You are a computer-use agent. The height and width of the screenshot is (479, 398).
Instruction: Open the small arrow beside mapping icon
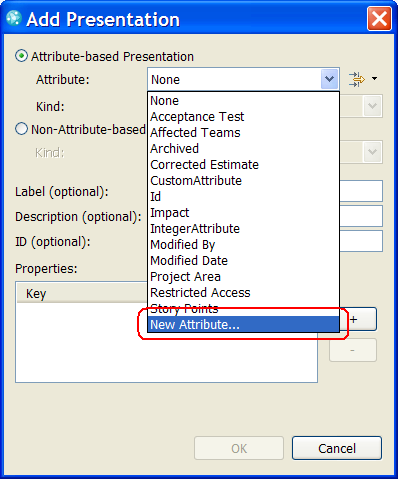pyautogui.click(x=374, y=79)
